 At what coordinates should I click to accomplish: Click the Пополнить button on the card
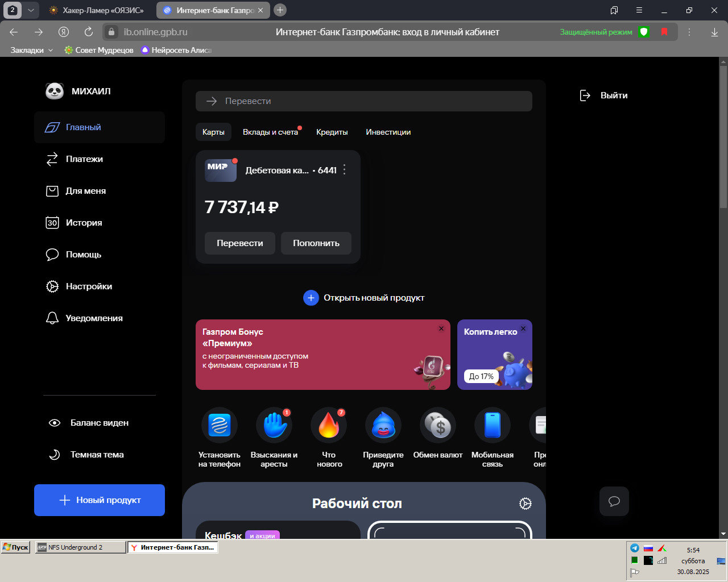click(316, 243)
